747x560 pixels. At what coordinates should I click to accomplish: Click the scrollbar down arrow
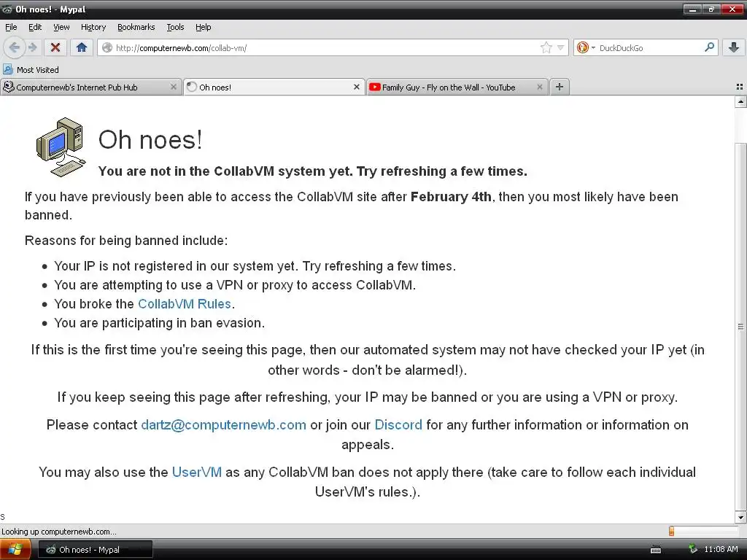[740, 517]
